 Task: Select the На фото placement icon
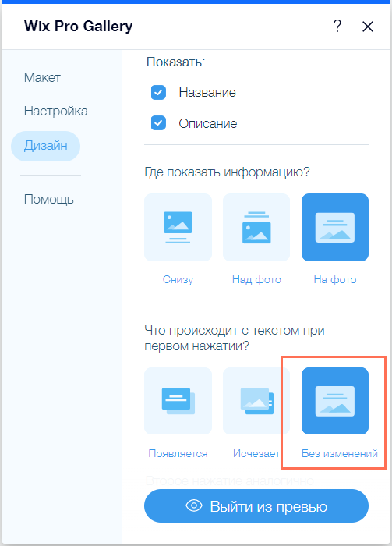(335, 228)
